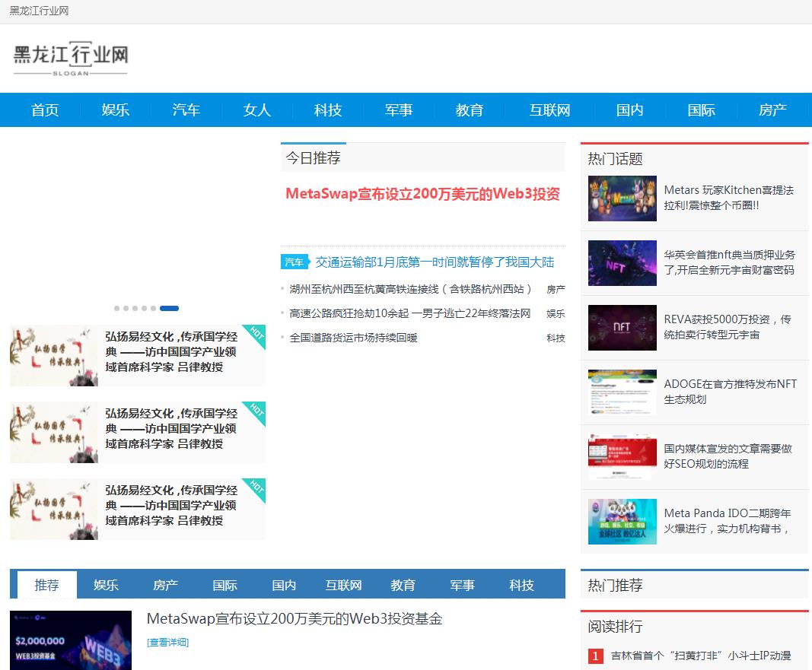Switch to the 娱乐 tab in lower tab bar
Viewport: 812px width, 670px height.
(106, 585)
